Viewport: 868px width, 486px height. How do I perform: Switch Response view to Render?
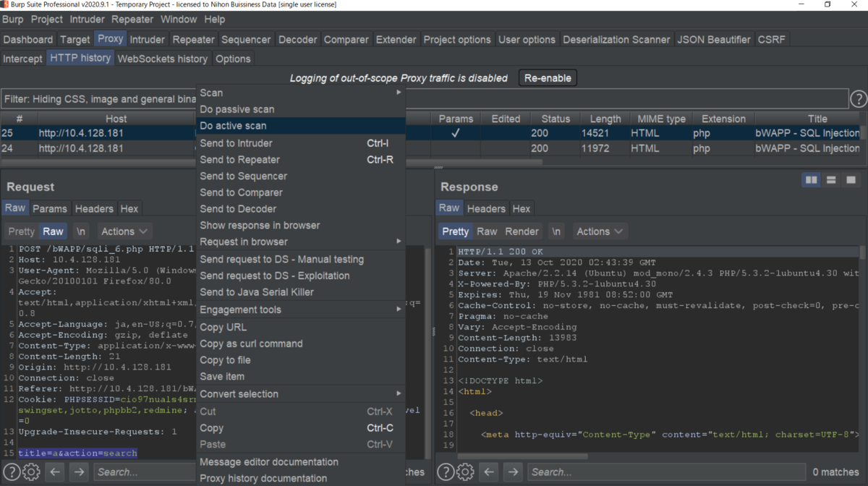(522, 231)
